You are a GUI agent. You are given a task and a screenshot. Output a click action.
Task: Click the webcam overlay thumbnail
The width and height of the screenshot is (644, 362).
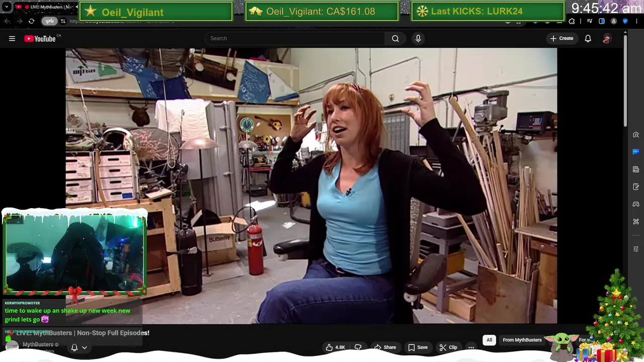coord(74,253)
